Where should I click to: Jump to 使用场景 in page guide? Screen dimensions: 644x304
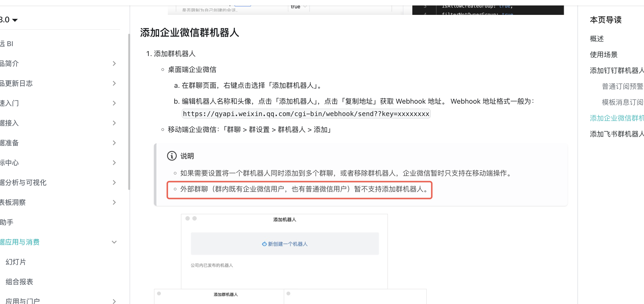tap(604, 55)
